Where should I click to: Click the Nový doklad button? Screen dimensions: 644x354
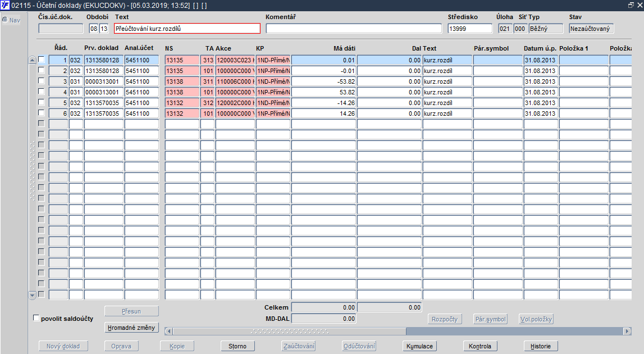pyautogui.click(x=63, y=346)
